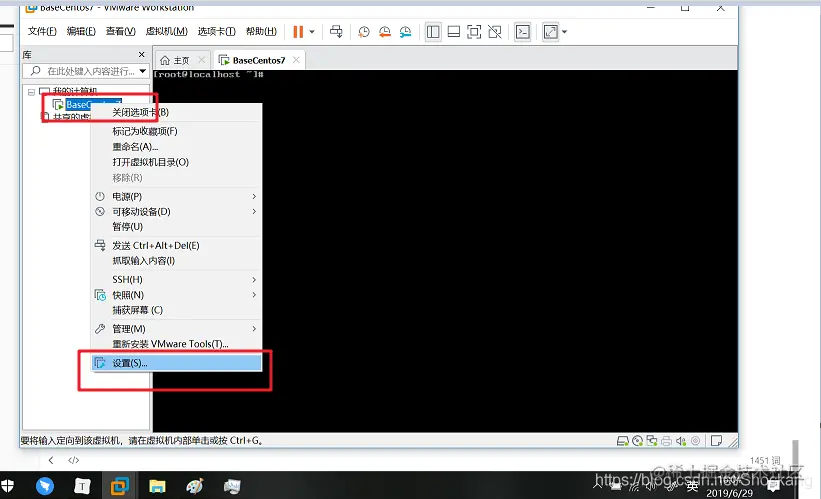Image resolution: width=821 pixels, height=499 pixels.
Task: Click the CD/DVD drive status bar icon
Action: pos(637,441)
